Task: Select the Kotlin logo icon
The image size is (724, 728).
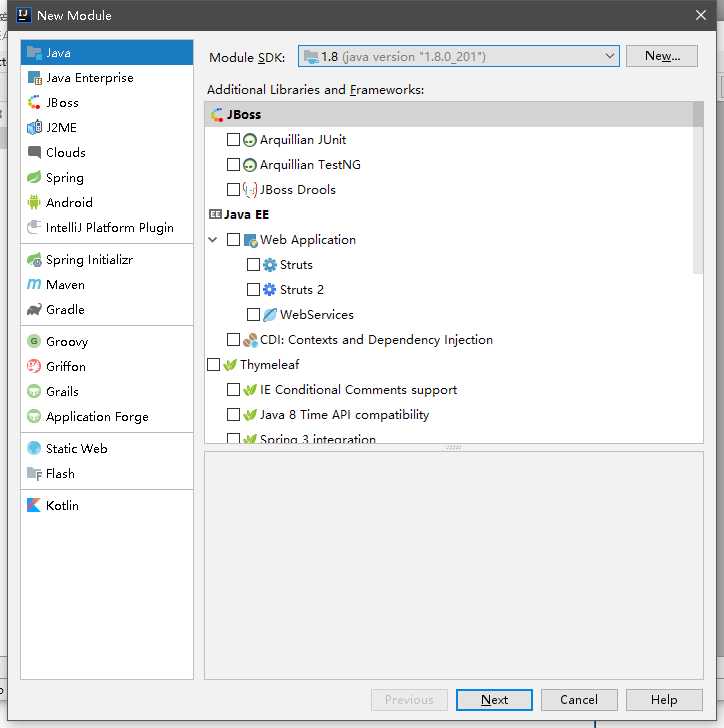Action: [34, 505]
